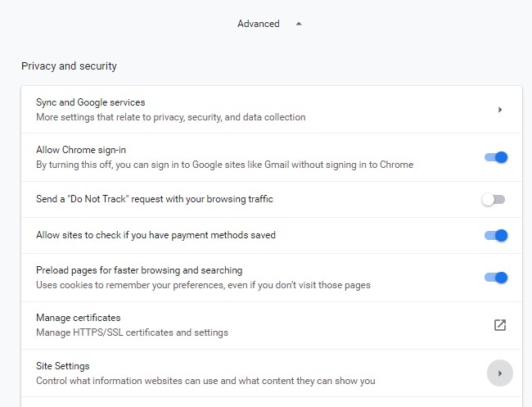Screen dimensions: 532x407
Task: Turn off the Allow Chrome sign-in toggle
Action: click(x=496, y=157)
